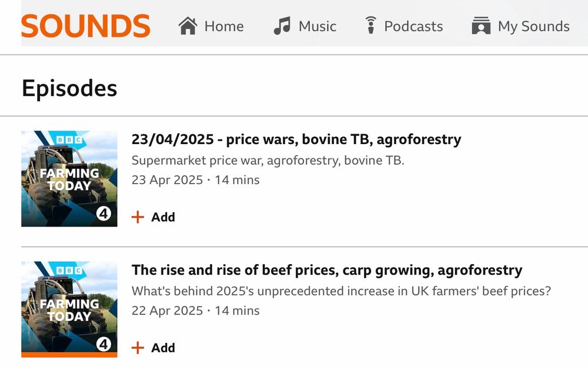This screenshot has width=588, height=370.
Task: Open the Home menu item
Action: [x=211, y=26]
